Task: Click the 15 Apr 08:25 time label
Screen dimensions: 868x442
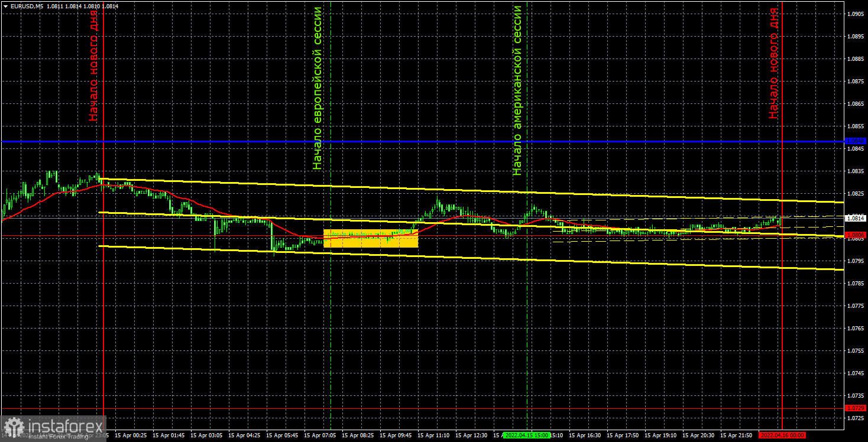Action: pyautogui.click(x=358, y=435)
